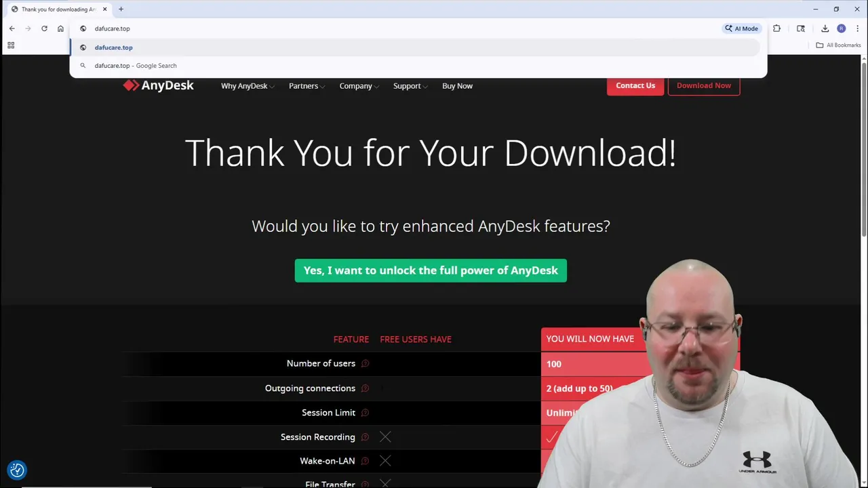Click the browser forward arrow
Viewport: 868px width, 488px height.
[28, 28]
